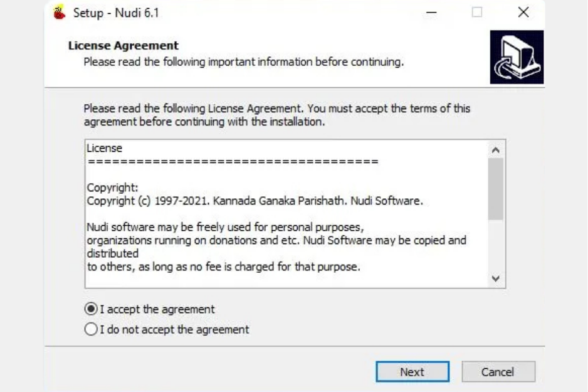Click the license text scrollbar thumb
This screenshot has width=588, height=392.
496,188
